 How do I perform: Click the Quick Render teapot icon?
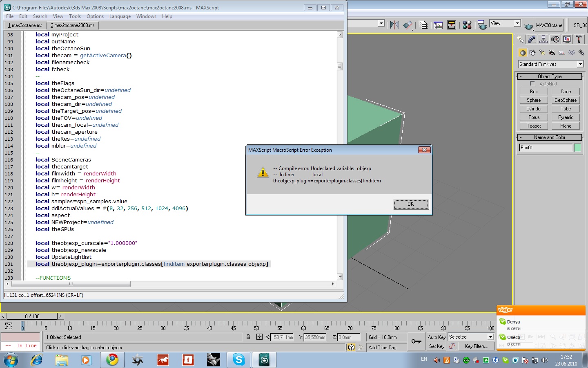(528, 26)
